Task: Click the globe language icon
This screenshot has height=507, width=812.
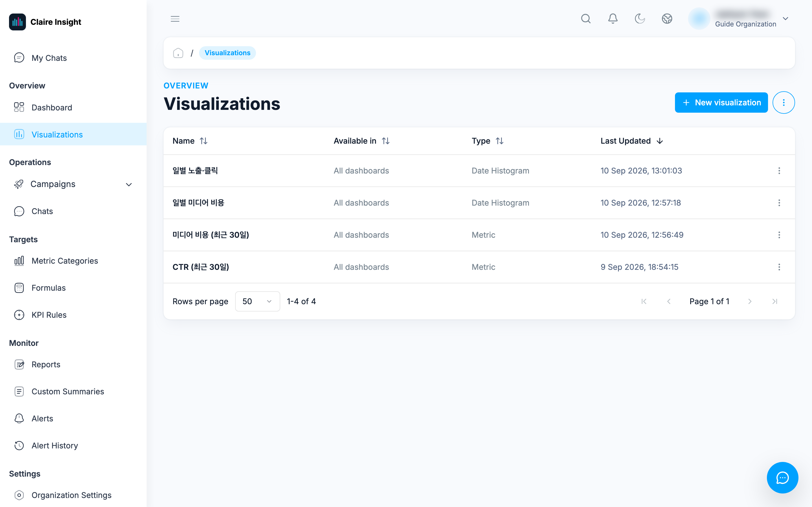Action: point(667,18)
